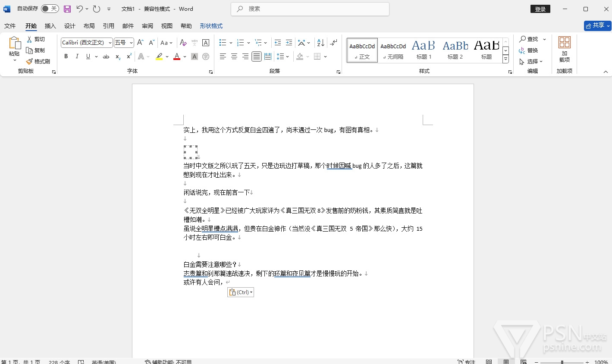This screenshot has height=364, width=612.
Task: Switch to the 审阅 Review tab
Action: 148,26
